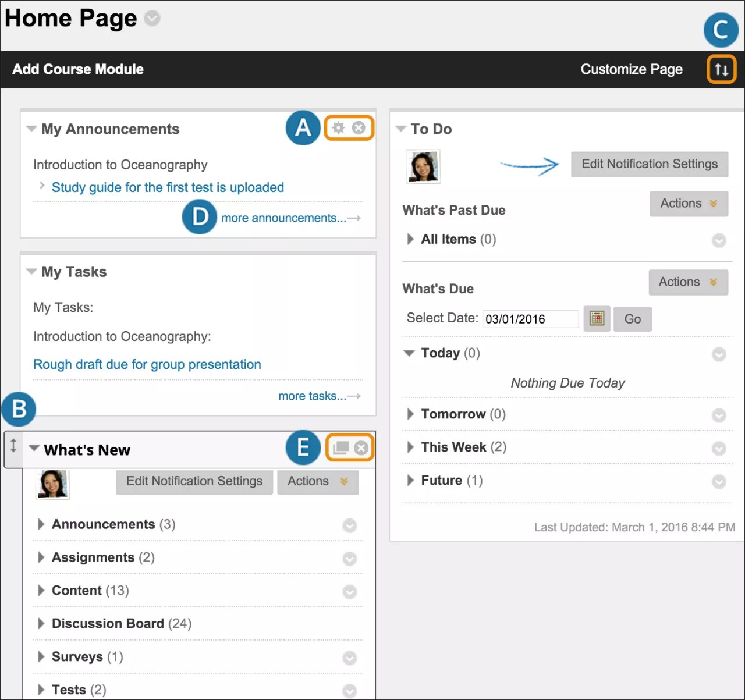The image size is (745, 700).
Task: Expand Discussion Board in What's New
Action: pos(41,623)
